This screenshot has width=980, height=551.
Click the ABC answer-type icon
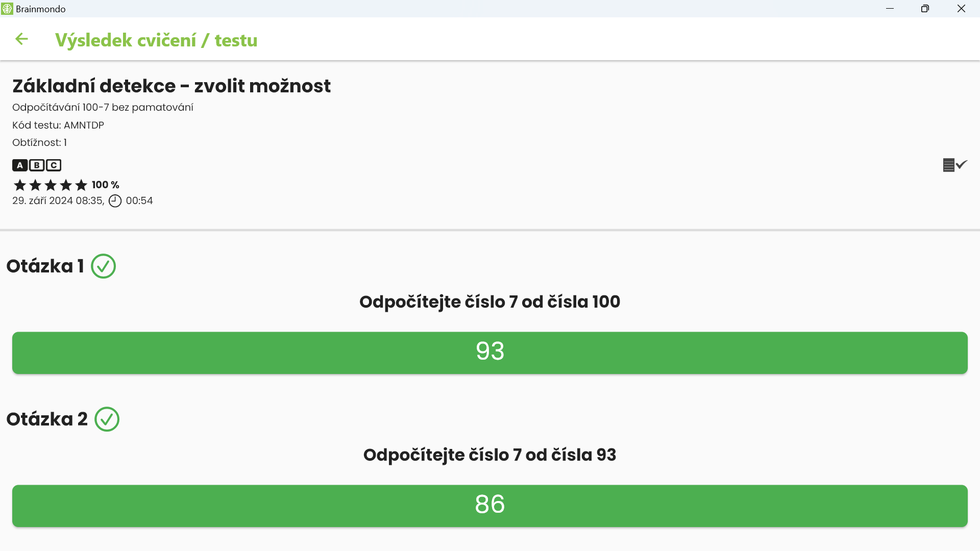coord(37,165)
